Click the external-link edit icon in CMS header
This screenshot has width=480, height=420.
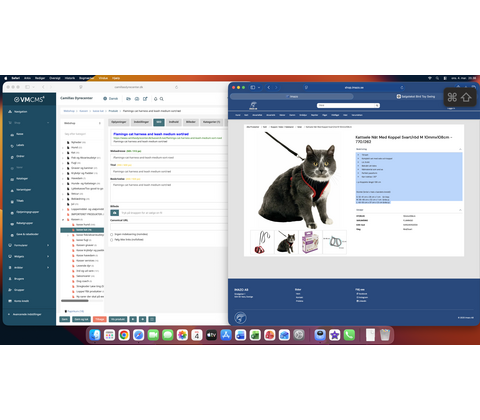pyautogui.click(x=145, y=99)
